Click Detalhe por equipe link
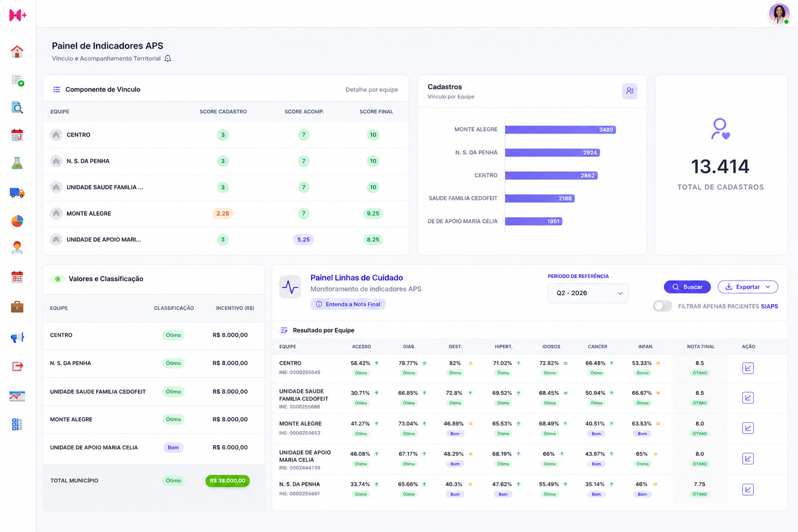Image resolution: width=798 pixels, height=532 pixels. (372, 90)
